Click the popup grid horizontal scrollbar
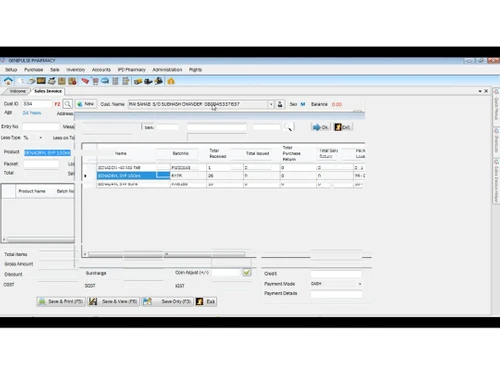500x375 pixels. (167, 254)
